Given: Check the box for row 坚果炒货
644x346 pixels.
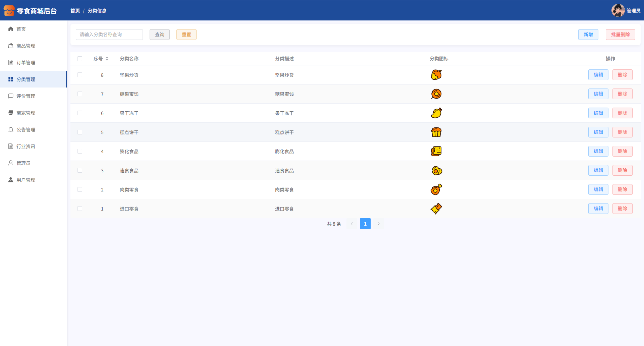Looking at the screenshot, I should pos(80,75).
